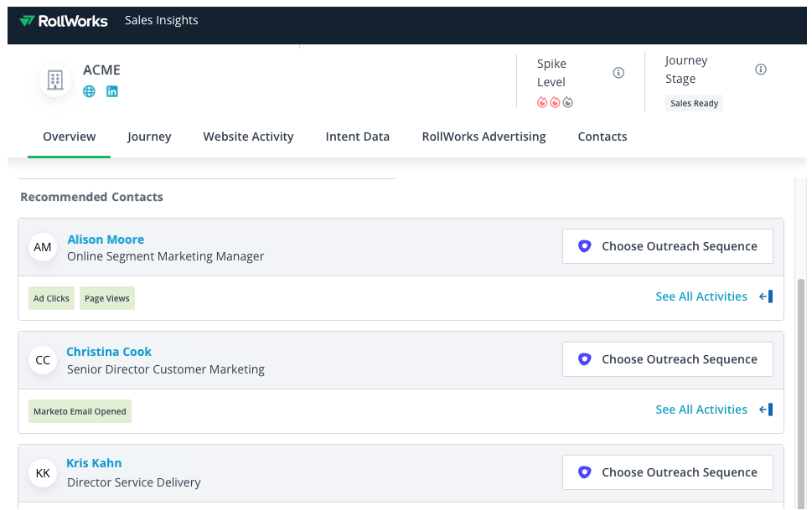Viewport: 812px width, 510px height.
Task: Click the Marketo Email Opened tag
Action: pos(80,411)
